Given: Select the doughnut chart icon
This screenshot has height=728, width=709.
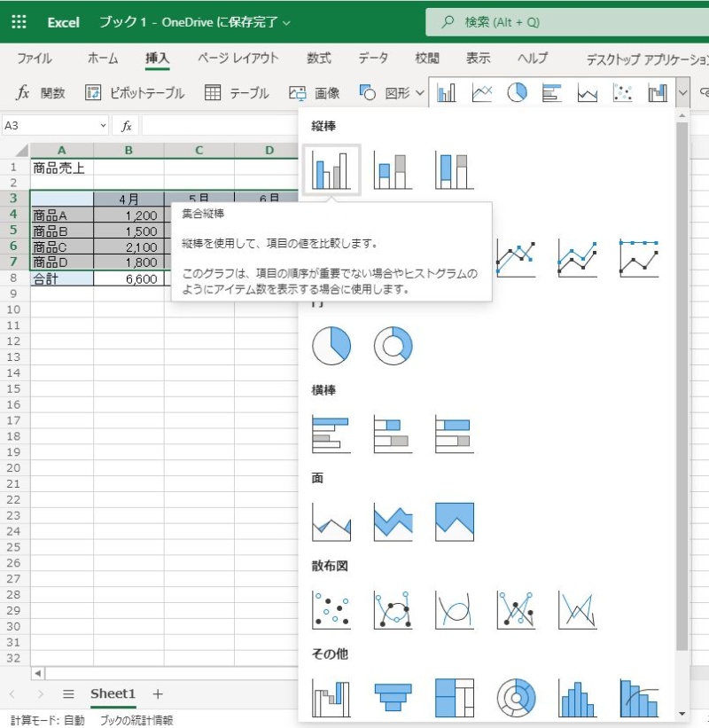Looking at the screenshot, I should (393, 345).
